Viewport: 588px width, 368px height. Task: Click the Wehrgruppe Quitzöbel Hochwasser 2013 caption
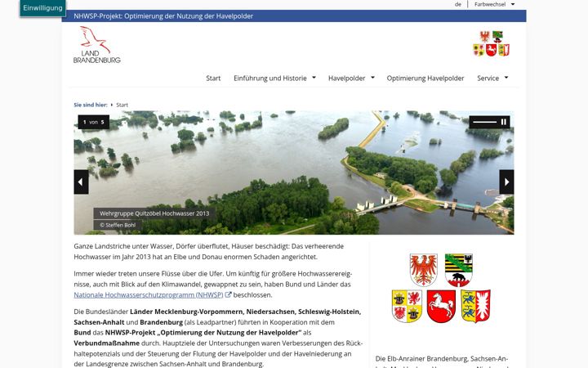(x=154, y=213)
